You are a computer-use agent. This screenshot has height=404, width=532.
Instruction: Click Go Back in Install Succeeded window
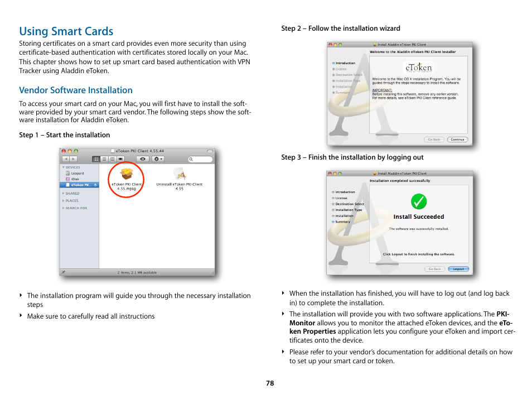coord(434,269)
